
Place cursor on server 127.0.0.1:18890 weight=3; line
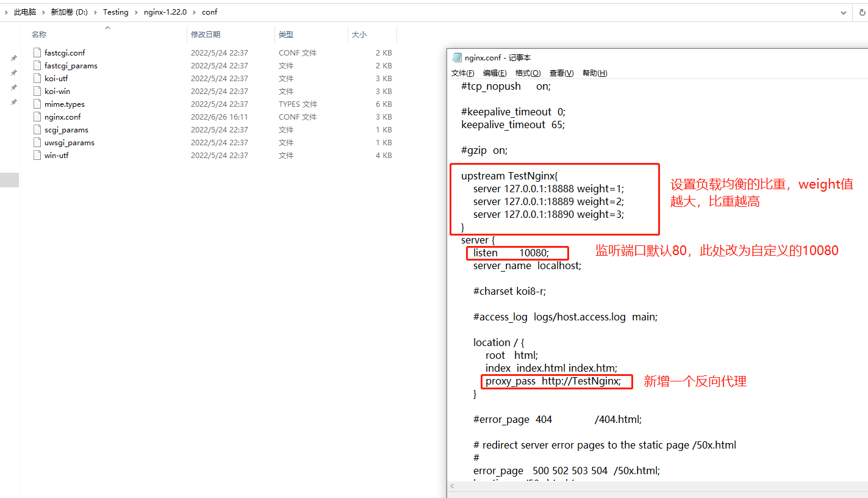[x=549, y=214]
